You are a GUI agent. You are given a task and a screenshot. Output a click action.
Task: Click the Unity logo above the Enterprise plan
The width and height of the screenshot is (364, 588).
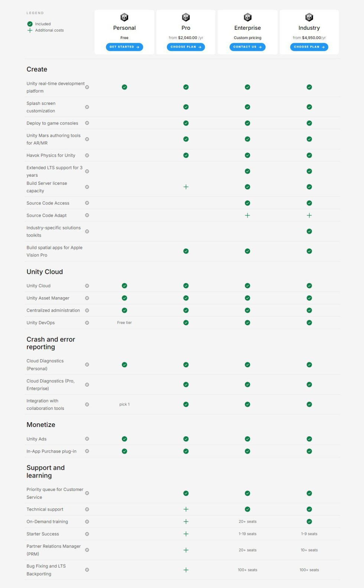pyautogui.click(x=247, y=17)
